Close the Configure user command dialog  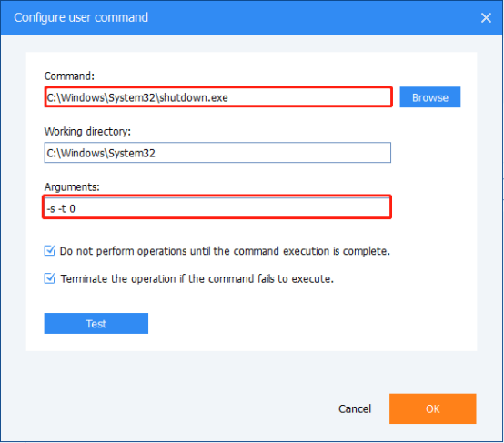pos(486,17)
